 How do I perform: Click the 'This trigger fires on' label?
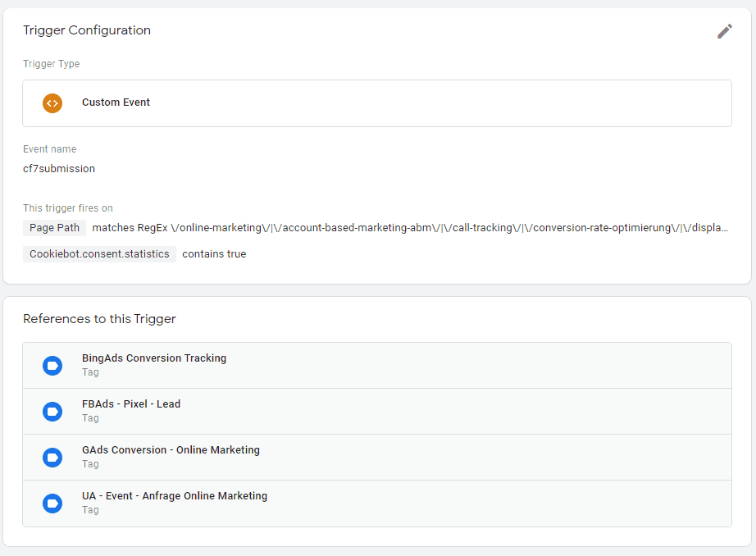click(68, 207)
